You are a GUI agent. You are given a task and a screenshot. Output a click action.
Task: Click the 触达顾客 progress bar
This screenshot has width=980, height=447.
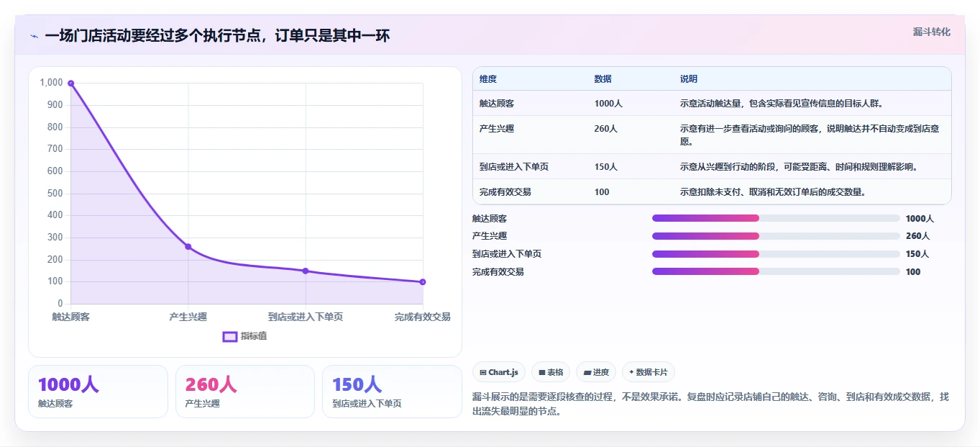776,218
